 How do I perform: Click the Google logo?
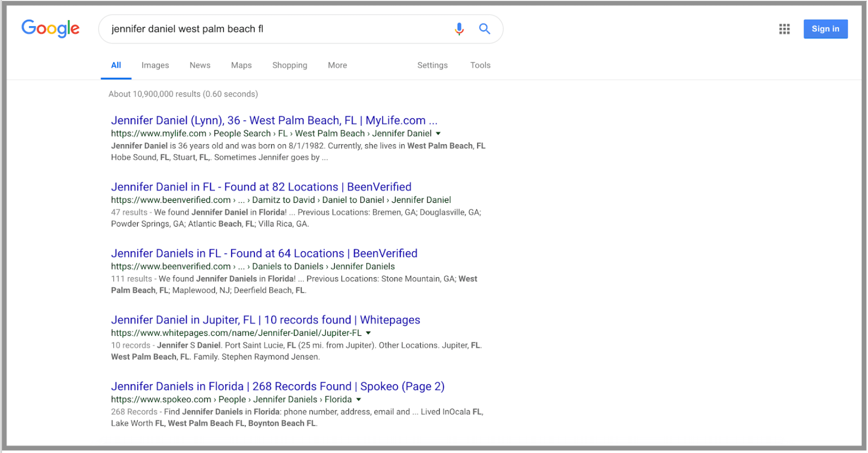(x=50, y=29)
